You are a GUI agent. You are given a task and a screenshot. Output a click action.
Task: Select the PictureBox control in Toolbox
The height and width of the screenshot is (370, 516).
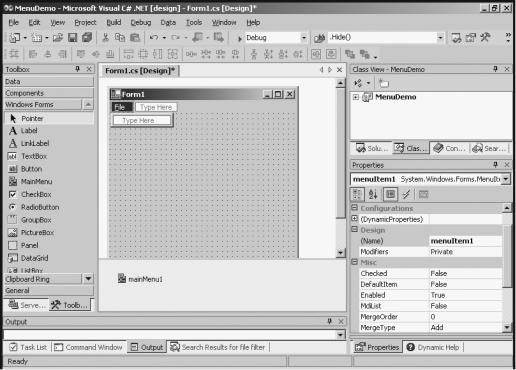[49, 233]
